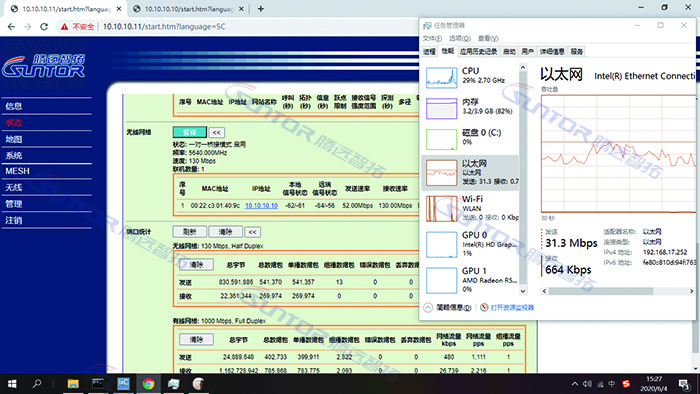Open the command prompt taskbar icon
700x394 pixels.
[98, 384]
